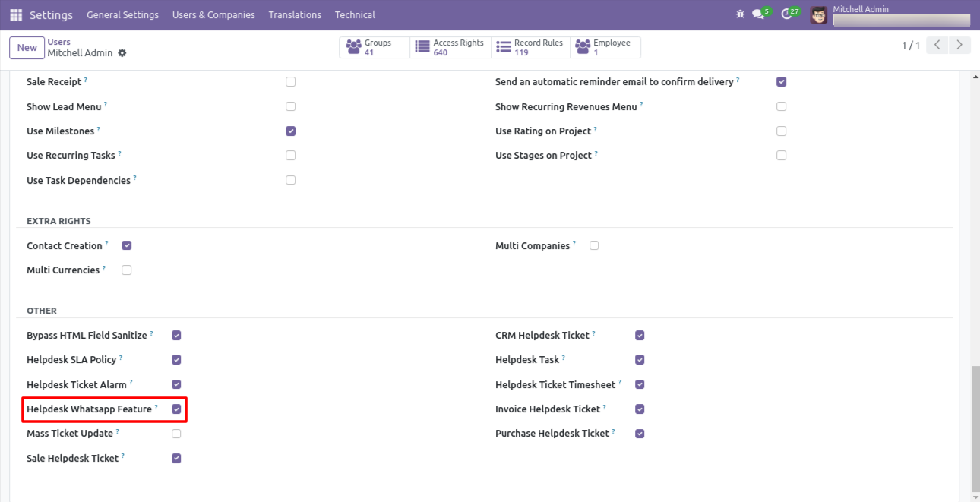980x502 pixels.
Task: Open the Access Rights 640 stat button
Action: point(450,48)
